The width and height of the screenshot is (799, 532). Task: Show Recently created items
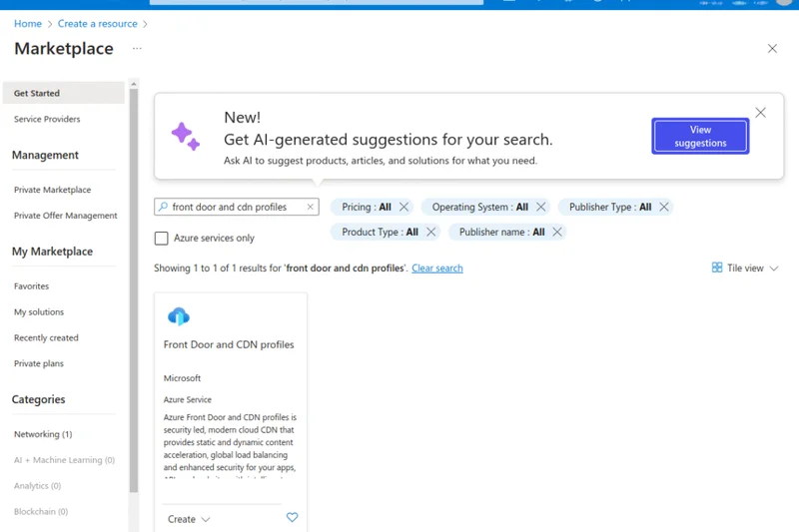(x=46, y=337)
